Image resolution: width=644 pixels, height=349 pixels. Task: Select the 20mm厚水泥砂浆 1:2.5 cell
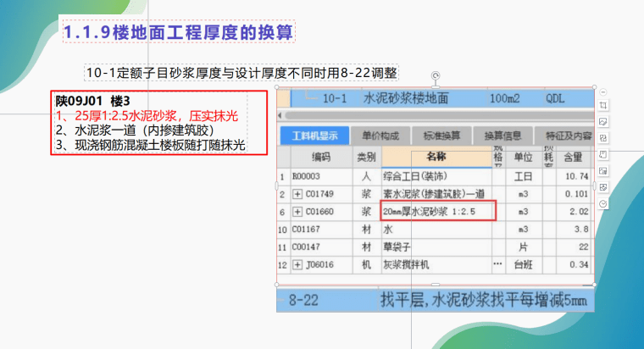coord(436,212)
